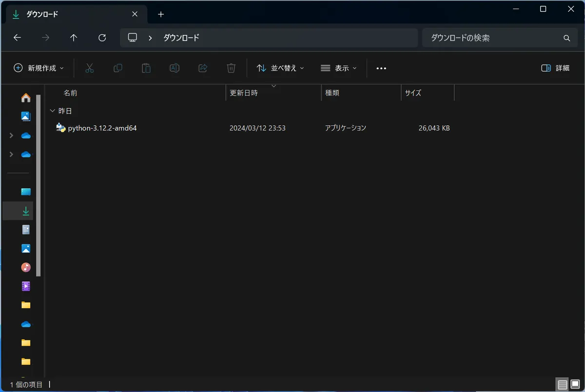The height and width of the screenshot is (392, 585).
Task: Open the Music folder in sidebar
Action: click(x=26, y=267)
